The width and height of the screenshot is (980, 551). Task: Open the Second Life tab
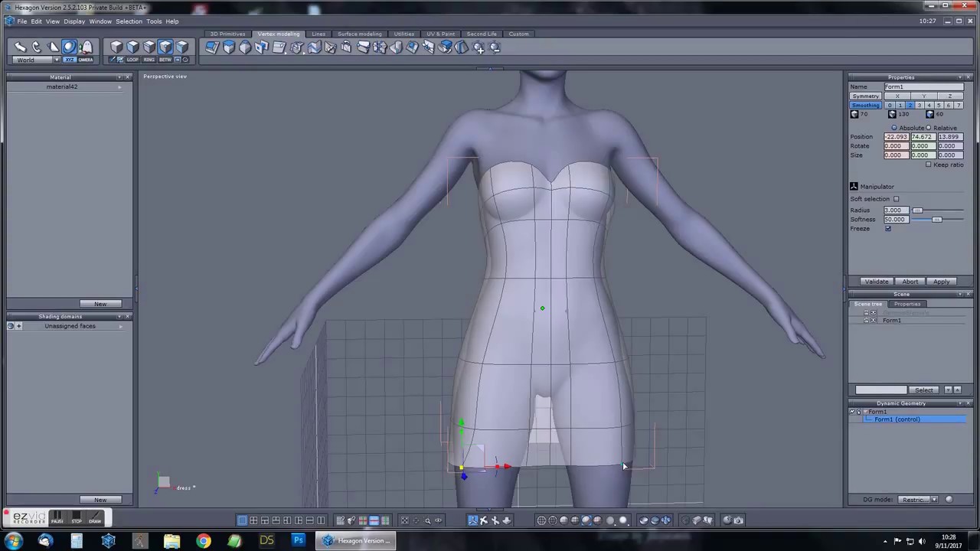pyautogui.click(x=482, y=34)
